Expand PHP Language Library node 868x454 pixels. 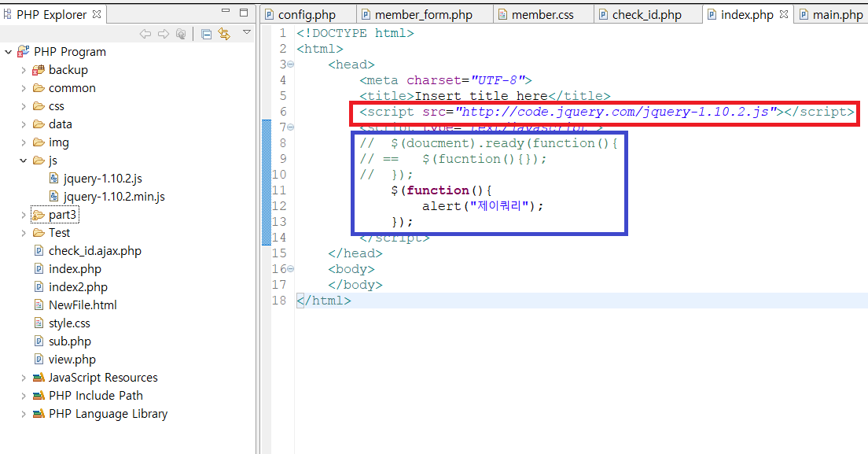pyautogui.click(x=24, y=414)
